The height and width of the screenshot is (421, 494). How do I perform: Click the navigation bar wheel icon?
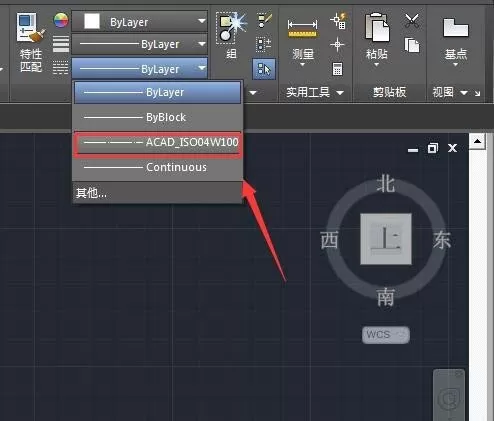(x=449, y=399)
